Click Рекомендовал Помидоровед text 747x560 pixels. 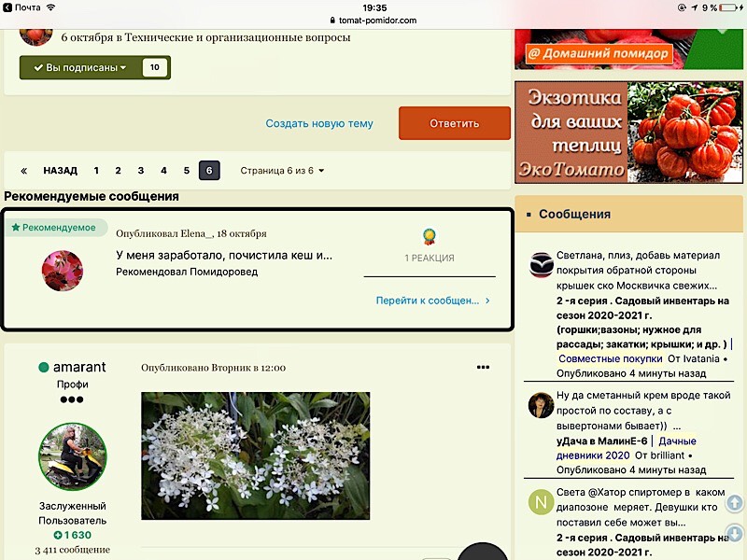(x=187, y=272)
